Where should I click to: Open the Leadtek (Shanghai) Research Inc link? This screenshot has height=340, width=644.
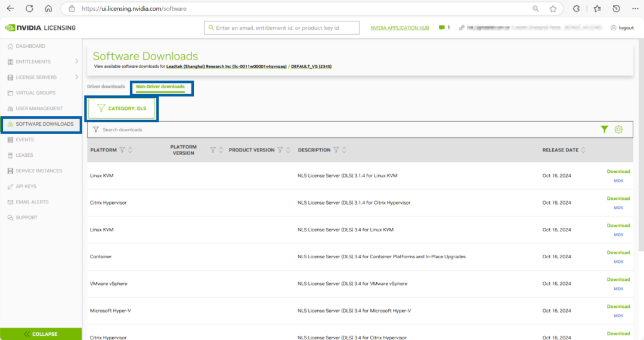coord(227,66)
